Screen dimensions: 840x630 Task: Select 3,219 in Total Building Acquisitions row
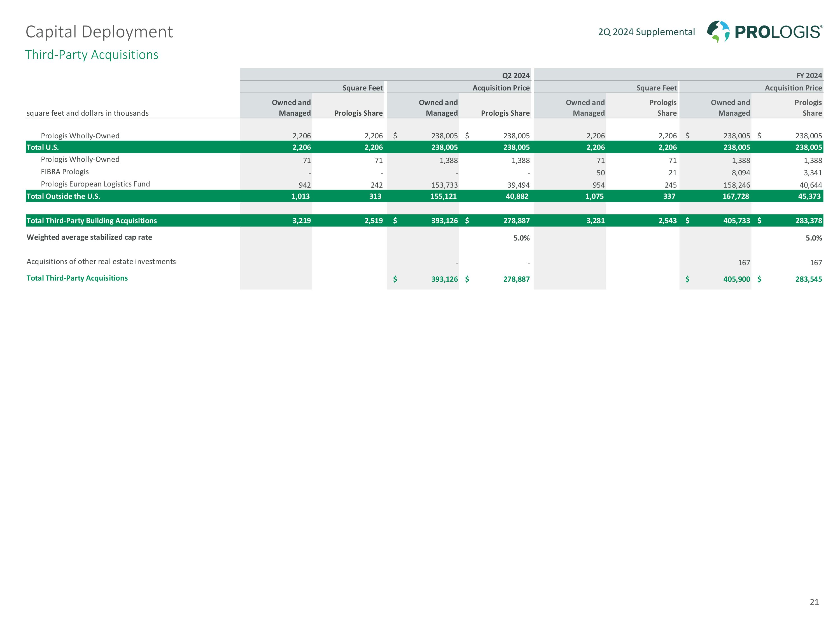point(302,221)
